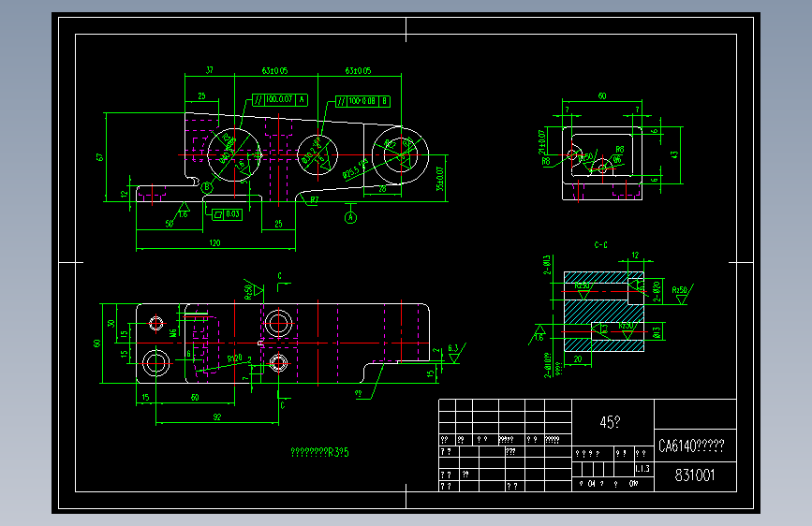Select the 1.1.3 cell in title block
The height and width of the screenshot is (526, 812).
coord(642,469)
